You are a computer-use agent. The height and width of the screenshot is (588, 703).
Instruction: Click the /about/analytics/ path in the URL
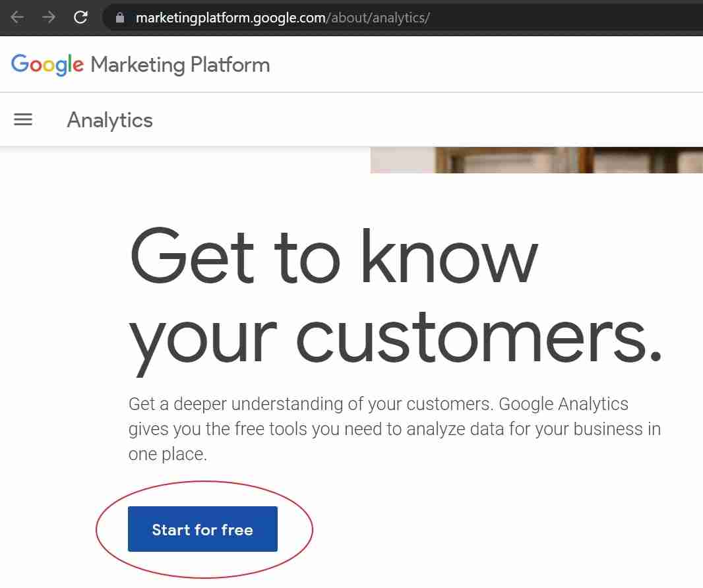point(378,18)
